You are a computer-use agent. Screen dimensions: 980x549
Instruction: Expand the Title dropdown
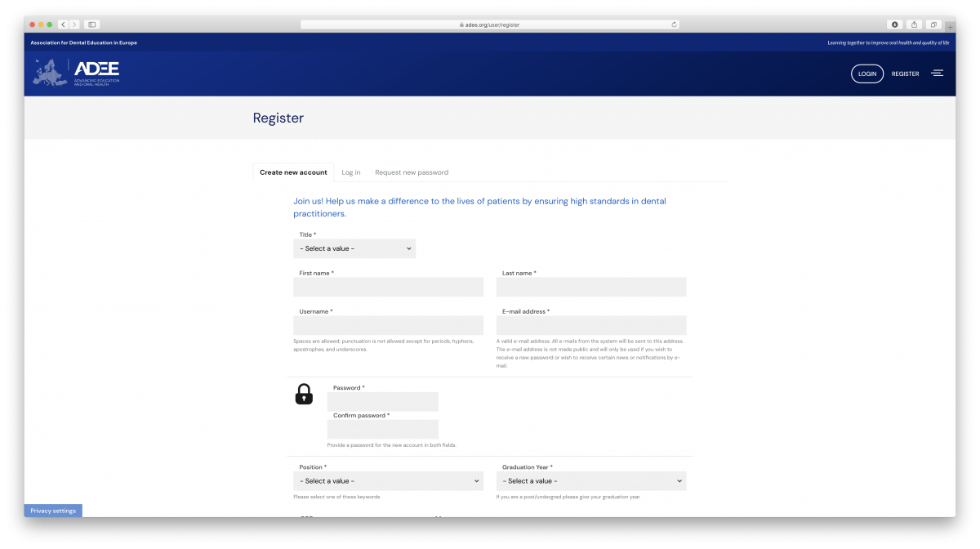click(354, 248)
